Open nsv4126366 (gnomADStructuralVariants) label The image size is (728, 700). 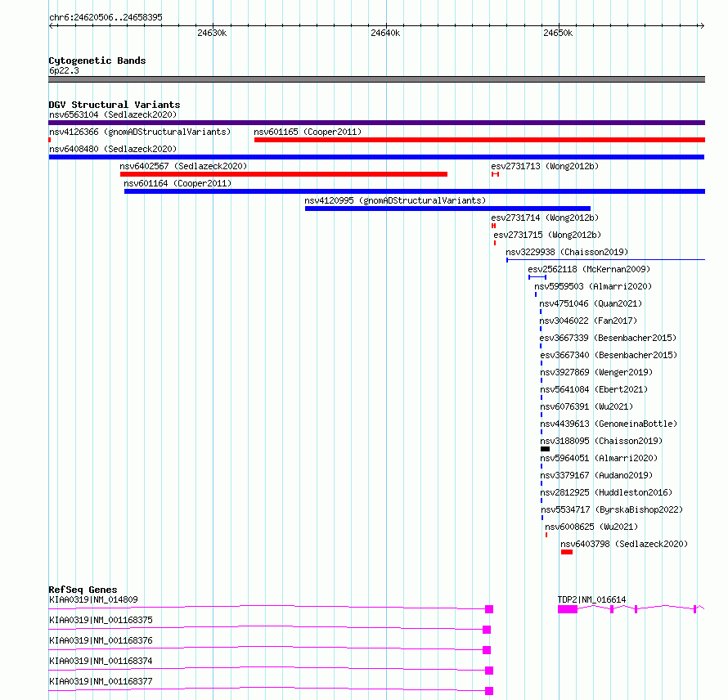tap(140, 132)
